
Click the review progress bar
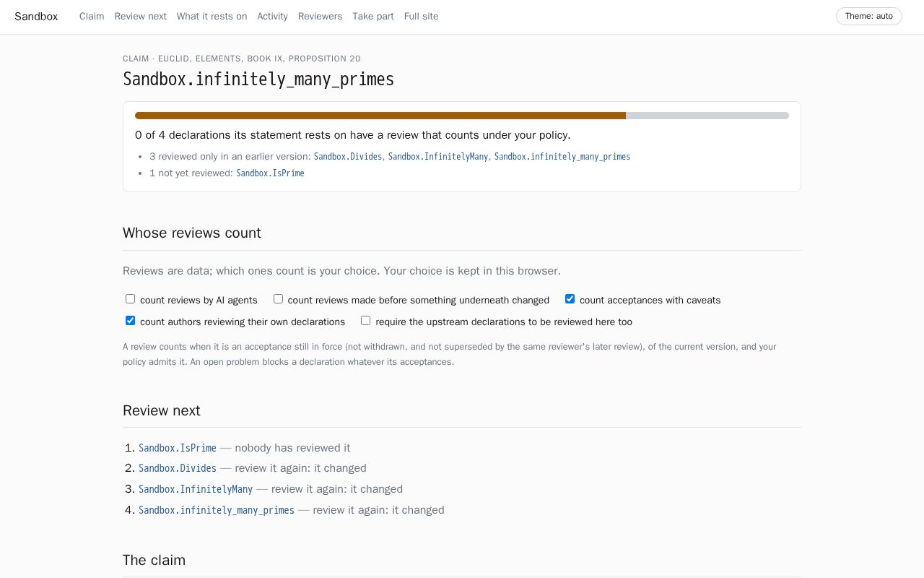[x=462, y=116]
